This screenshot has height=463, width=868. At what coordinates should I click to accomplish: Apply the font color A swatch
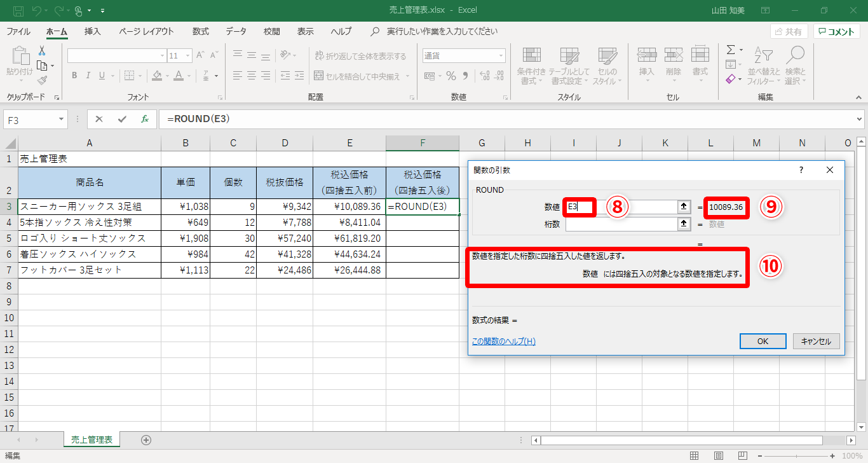(179, 76)
